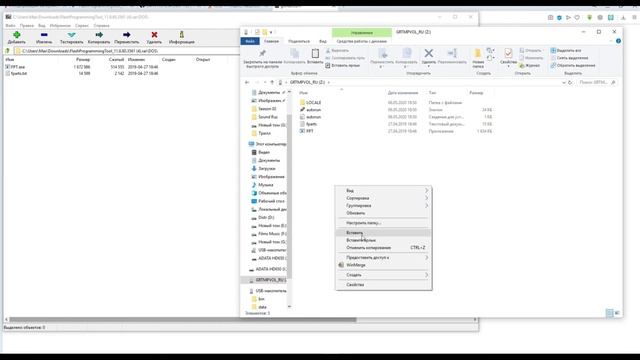
Task: Choose Customize this folder (Настроить папку) in context menu
Action: (x=383, y=223)
